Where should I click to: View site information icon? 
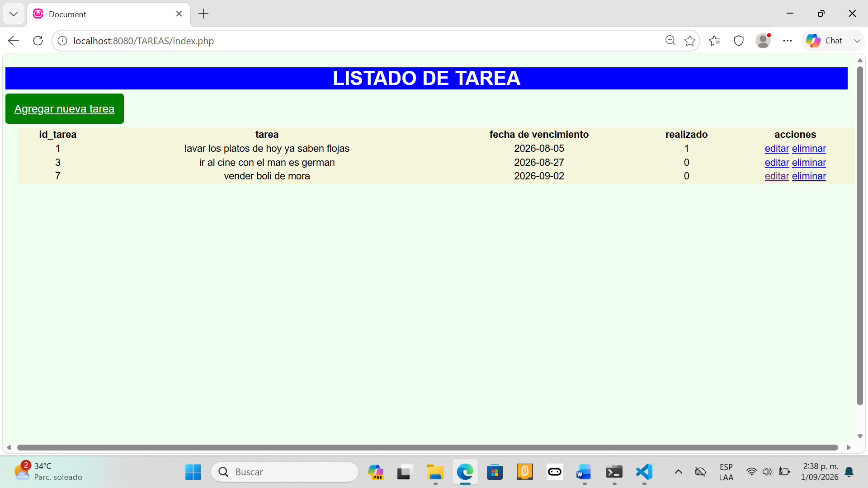click(x=62, y=41)
